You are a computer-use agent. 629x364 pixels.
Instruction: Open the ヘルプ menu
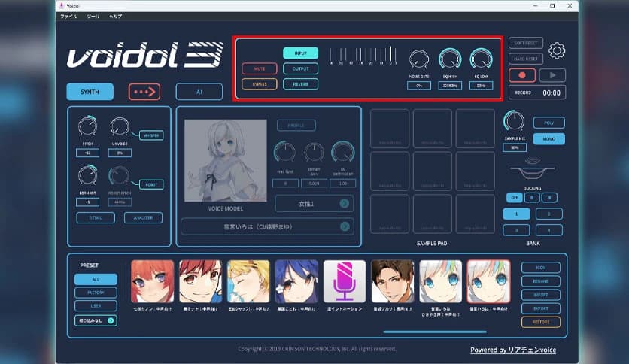click(x=115, y=17)
